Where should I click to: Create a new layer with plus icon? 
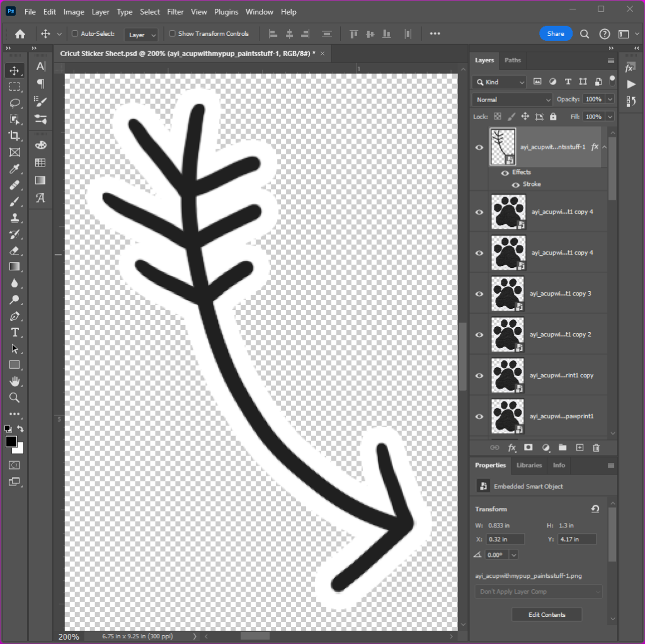579,447
